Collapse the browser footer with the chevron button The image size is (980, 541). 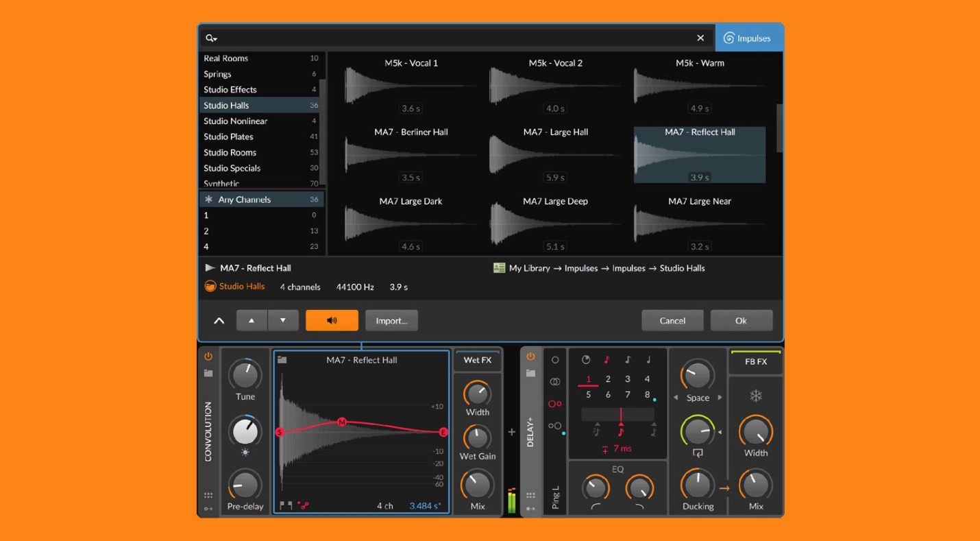pyautogui.click(x=219, y=320)
